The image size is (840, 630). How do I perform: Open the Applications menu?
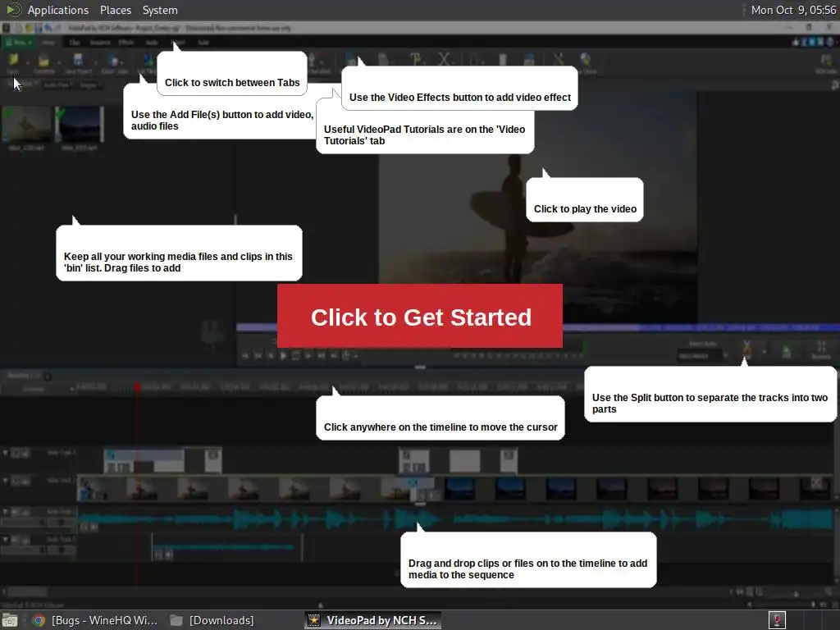(x=58, y=10)
